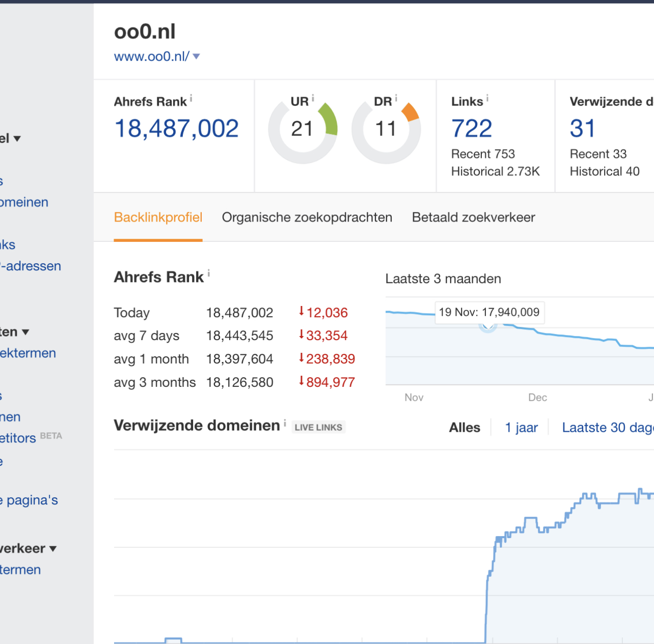
Task: Select the Backlinkprofiel tab
Action: [x=158, y=217]
